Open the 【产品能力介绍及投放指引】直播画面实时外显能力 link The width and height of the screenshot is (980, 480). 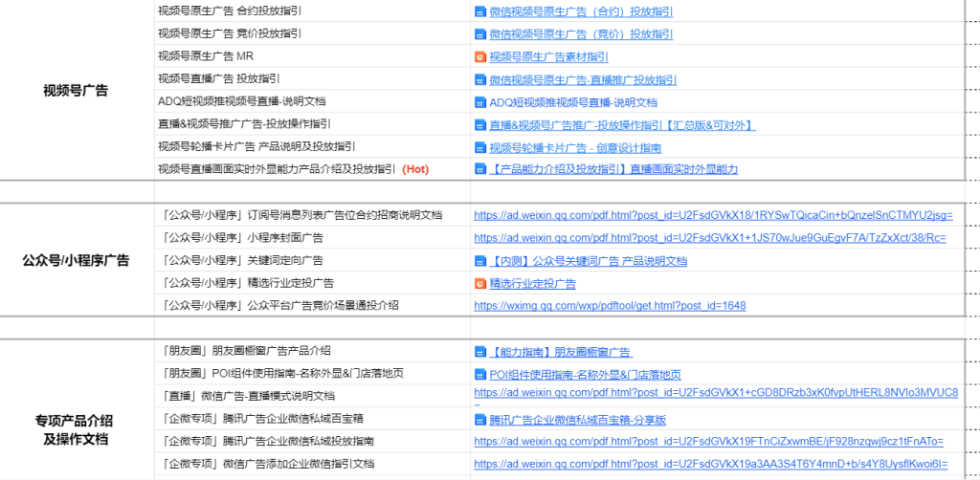coord(613,169)
